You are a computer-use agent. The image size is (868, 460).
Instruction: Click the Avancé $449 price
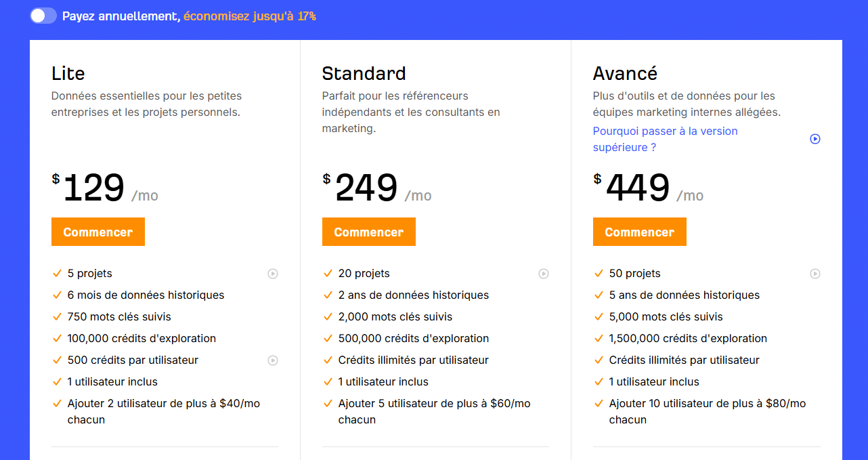point(638,188)
